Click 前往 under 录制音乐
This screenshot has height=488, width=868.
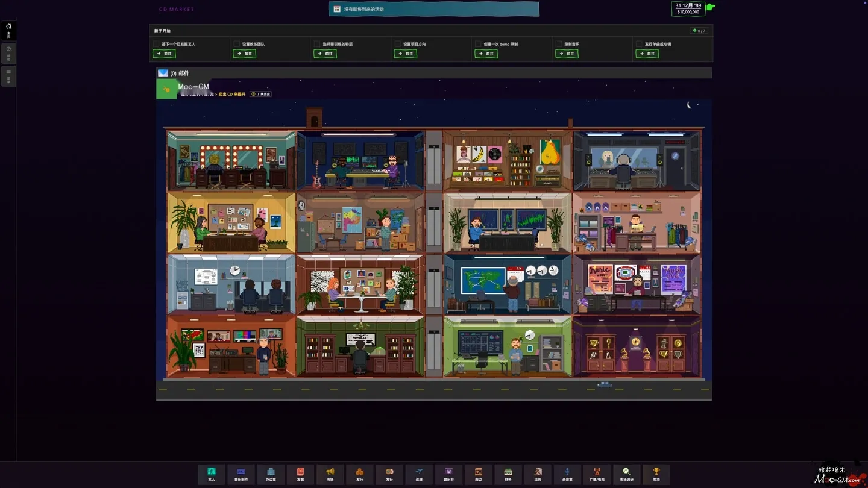(x=567, y=54)
